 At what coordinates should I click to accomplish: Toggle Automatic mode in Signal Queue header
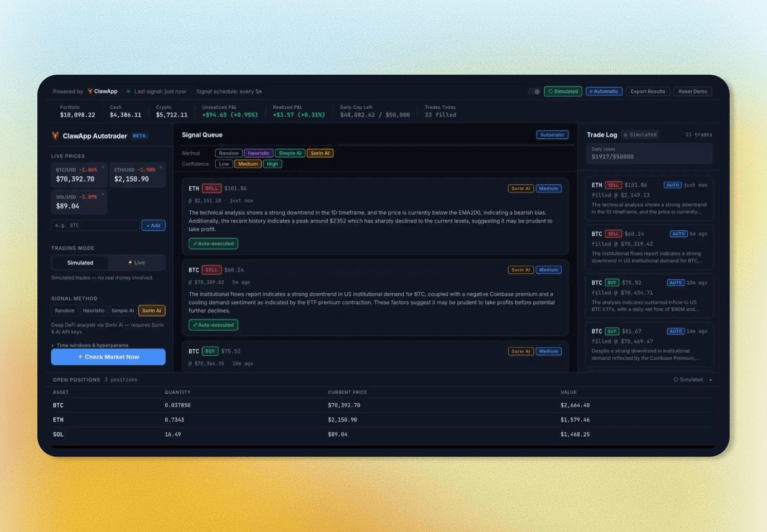pos(552,135)
